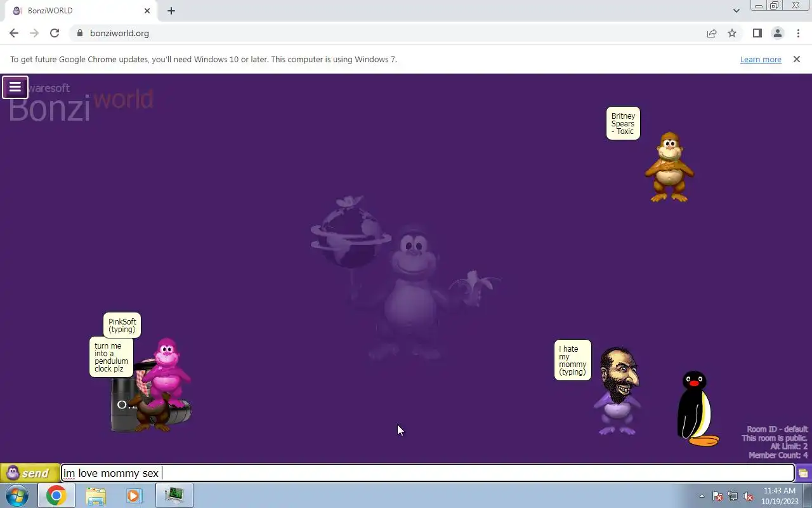Open Chrome profile avatar
812x508 pixels.
coord(777,33)
